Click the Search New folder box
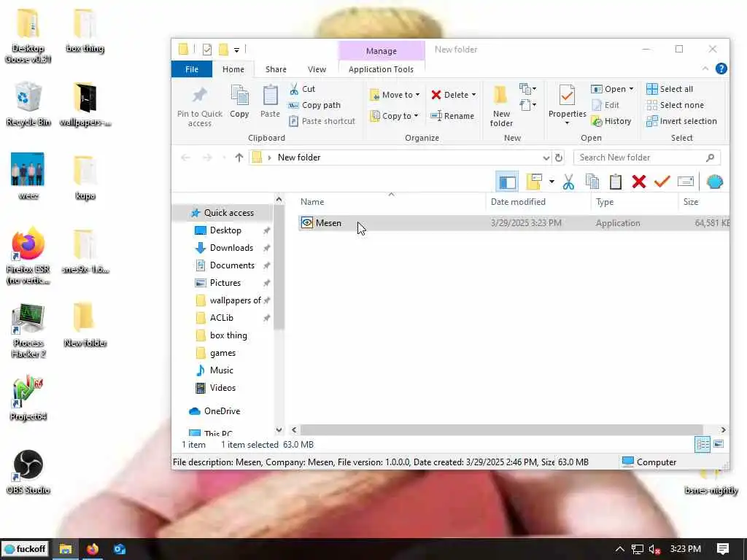 click(x=647, y=157)
